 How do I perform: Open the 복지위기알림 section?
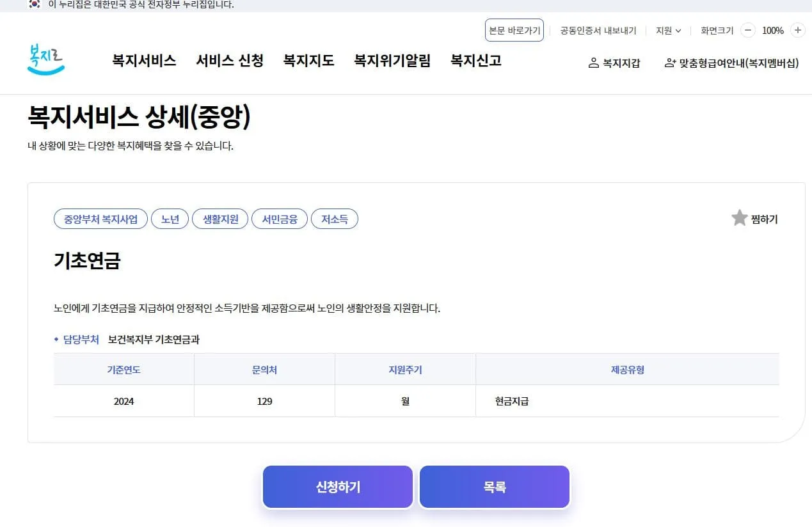392,61
